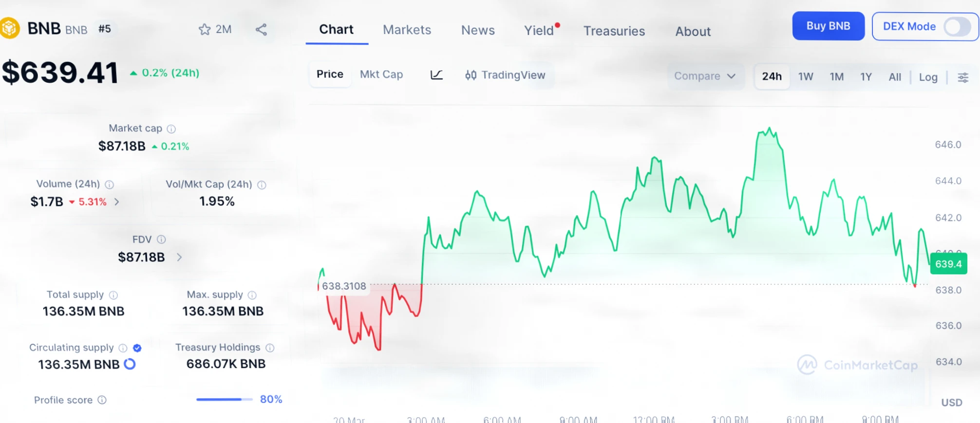Image resolution: width=980 pixels, height=423 pixels.
Task: Add BNB to watchlist with star icon
Action: 205,29
